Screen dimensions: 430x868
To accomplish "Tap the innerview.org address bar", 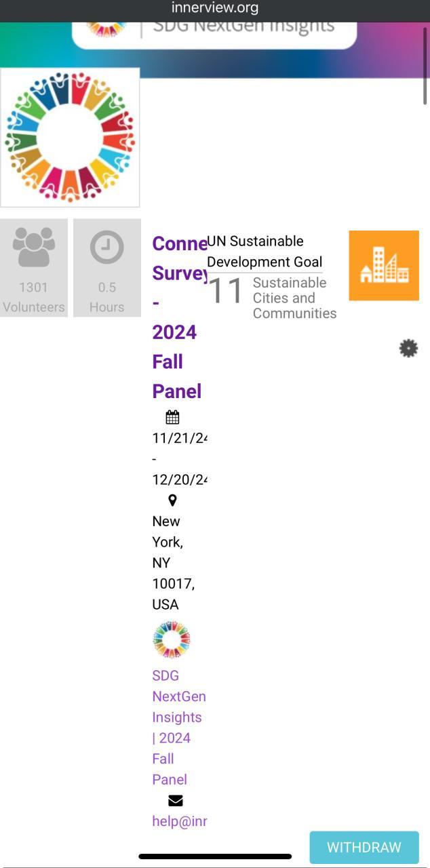I will 215,9.
